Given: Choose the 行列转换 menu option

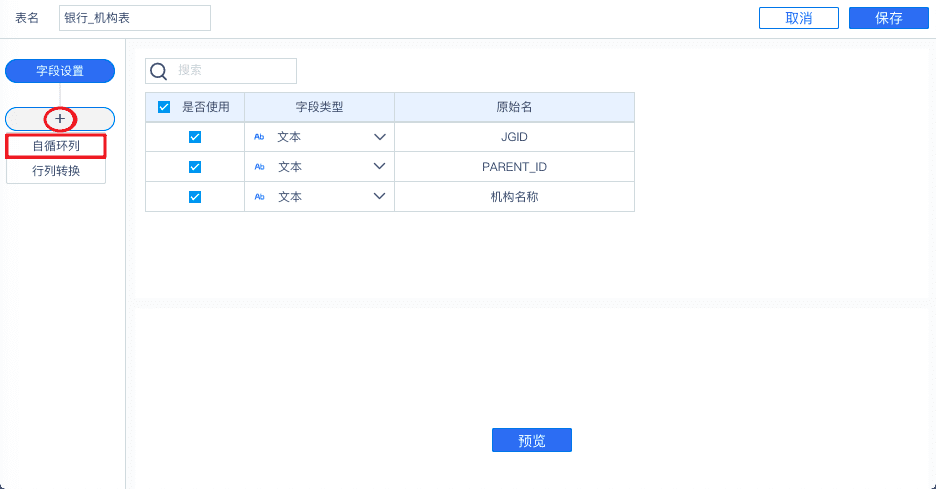Looking at the screenshot, I should point(56,171).
